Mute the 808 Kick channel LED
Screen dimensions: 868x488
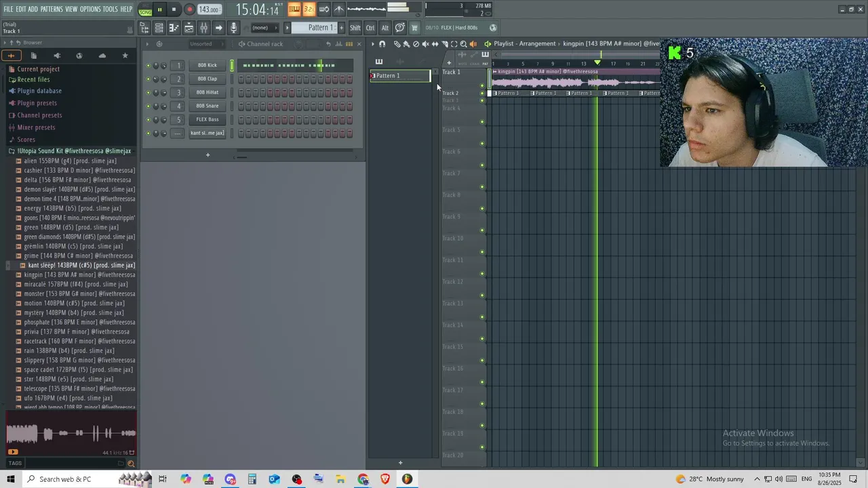(x=149, y=66)
